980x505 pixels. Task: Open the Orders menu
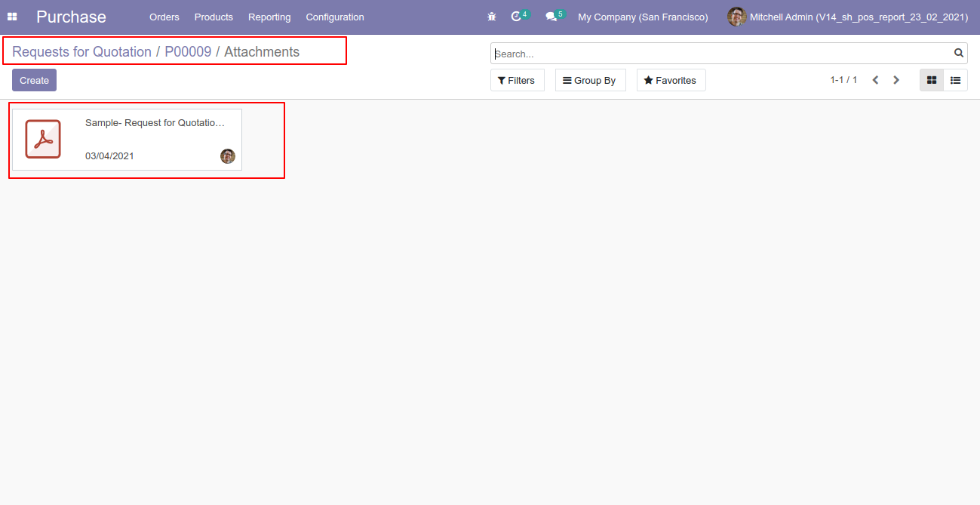pos(164,17)
